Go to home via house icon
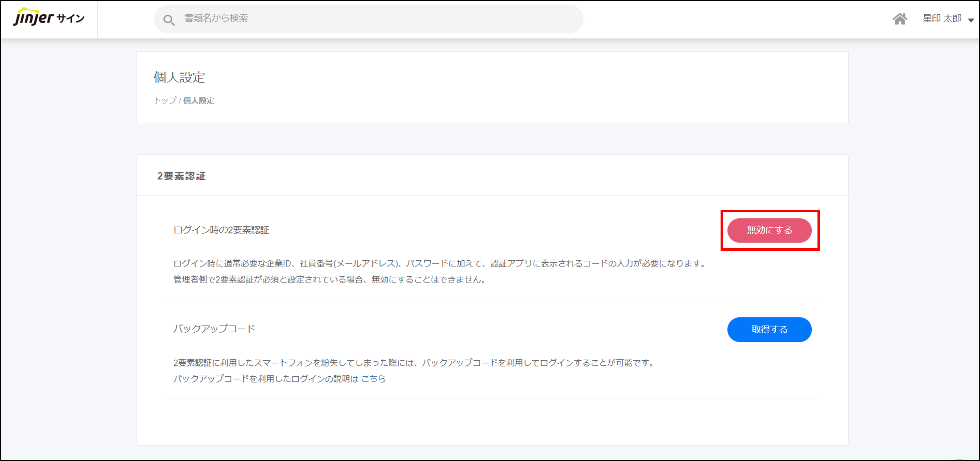980x461 pixels. click(900, 19)
